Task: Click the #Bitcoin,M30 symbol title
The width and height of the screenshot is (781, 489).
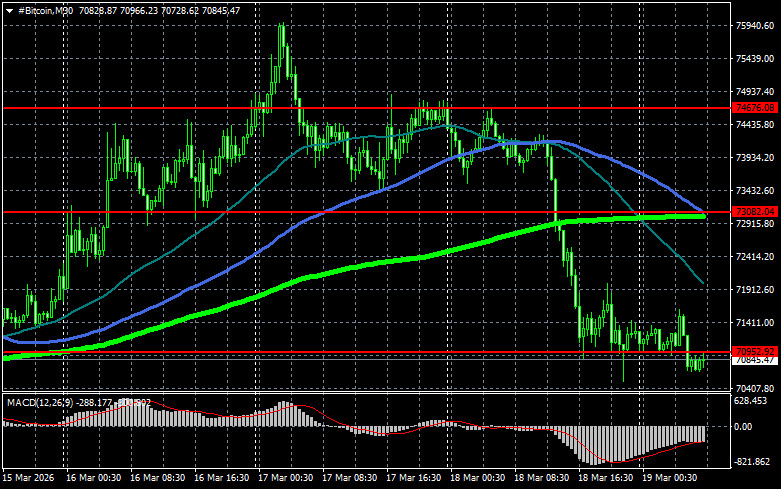Action: point(45,10)
